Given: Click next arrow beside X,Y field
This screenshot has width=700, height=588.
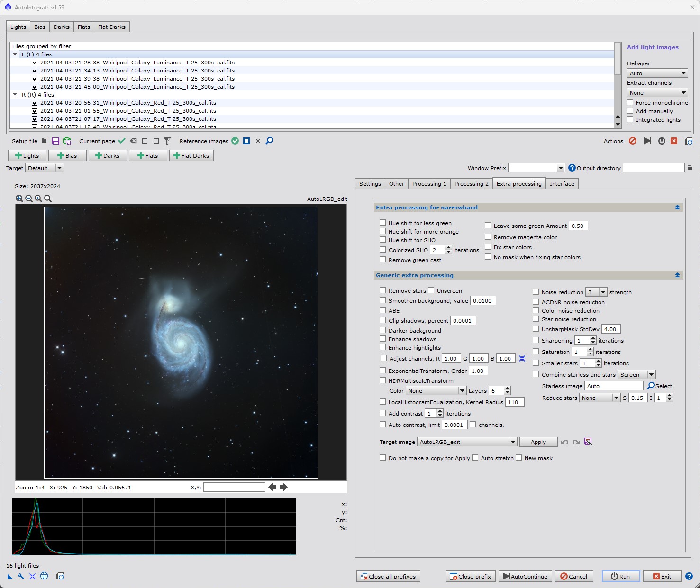Looking at the screenshot, I should (284, 487).
